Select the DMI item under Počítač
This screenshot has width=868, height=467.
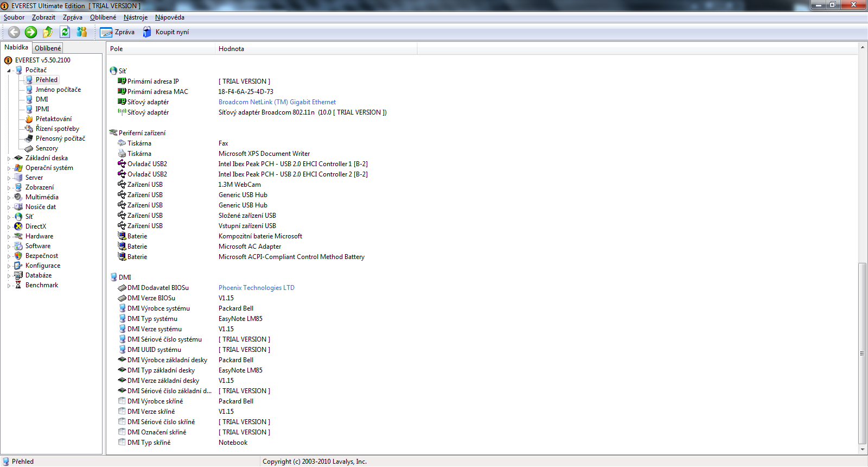click(x=42, y=99)
